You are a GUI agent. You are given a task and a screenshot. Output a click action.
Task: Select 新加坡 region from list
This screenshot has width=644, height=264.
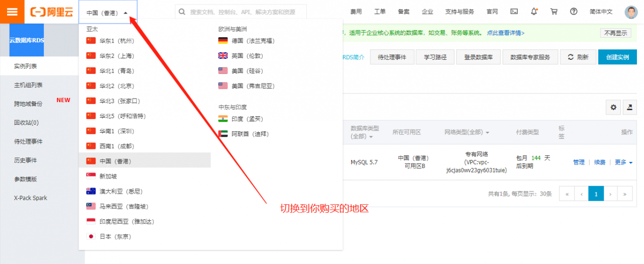[x=108, y=177]
